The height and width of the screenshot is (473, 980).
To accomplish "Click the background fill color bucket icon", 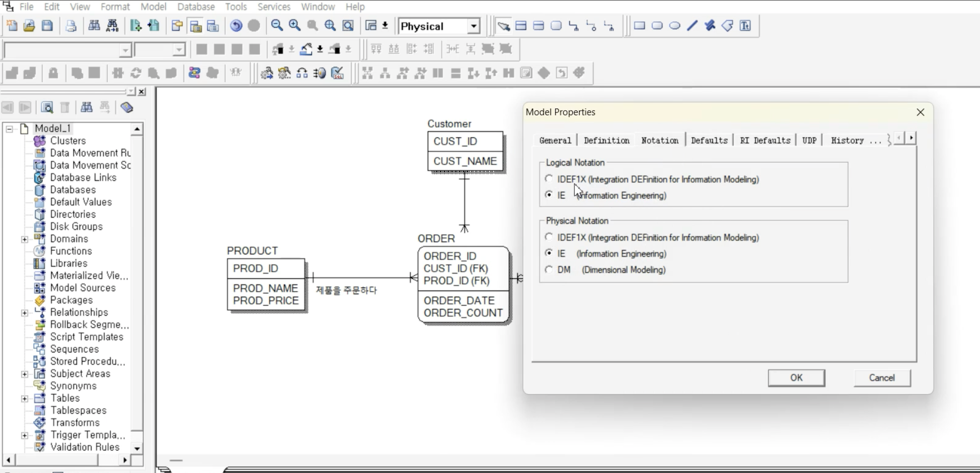I will (x=306, y=49).
